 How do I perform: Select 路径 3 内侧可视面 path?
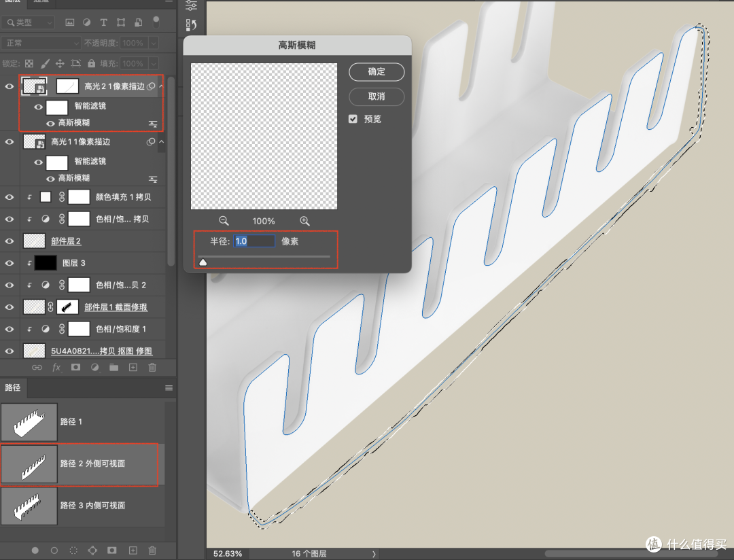point(82,505)
